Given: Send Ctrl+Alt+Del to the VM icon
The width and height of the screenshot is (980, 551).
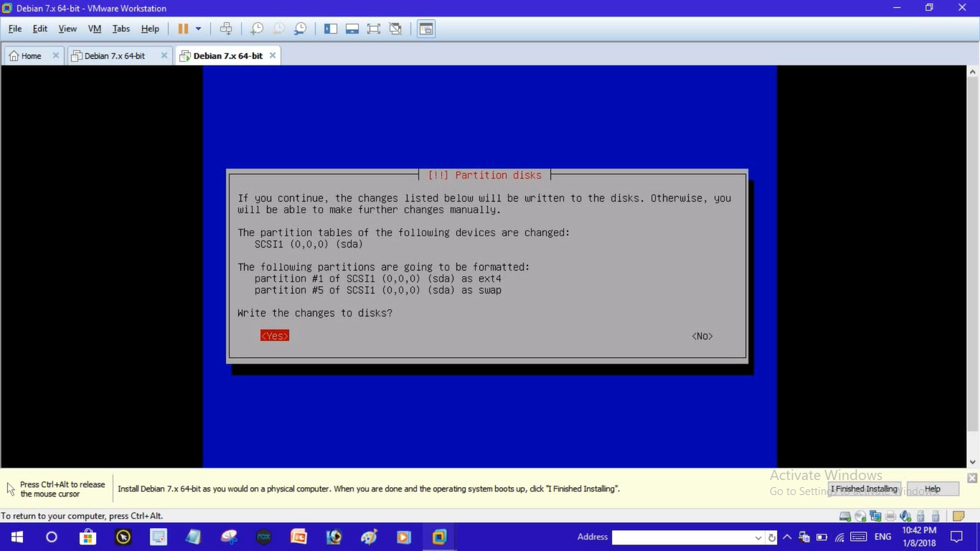Looking at the screenshot, I should pyautogui.click(x=226, y=29).
